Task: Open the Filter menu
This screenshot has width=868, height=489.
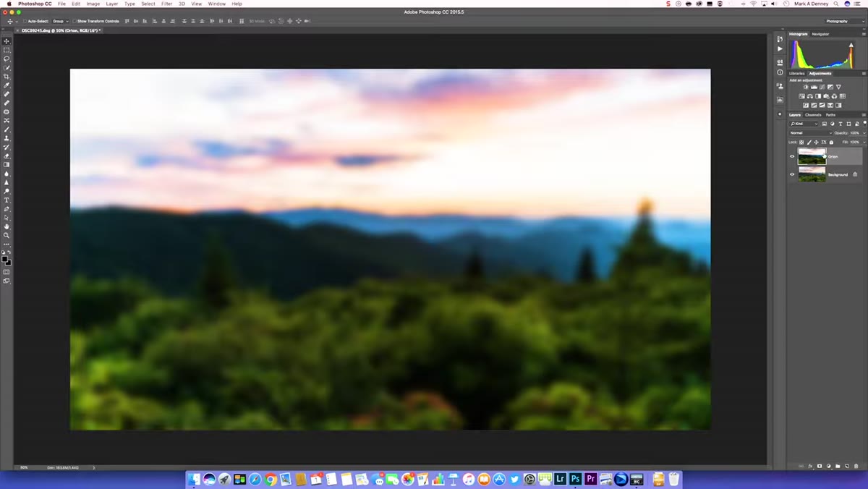Action: (x=167, y=4)
